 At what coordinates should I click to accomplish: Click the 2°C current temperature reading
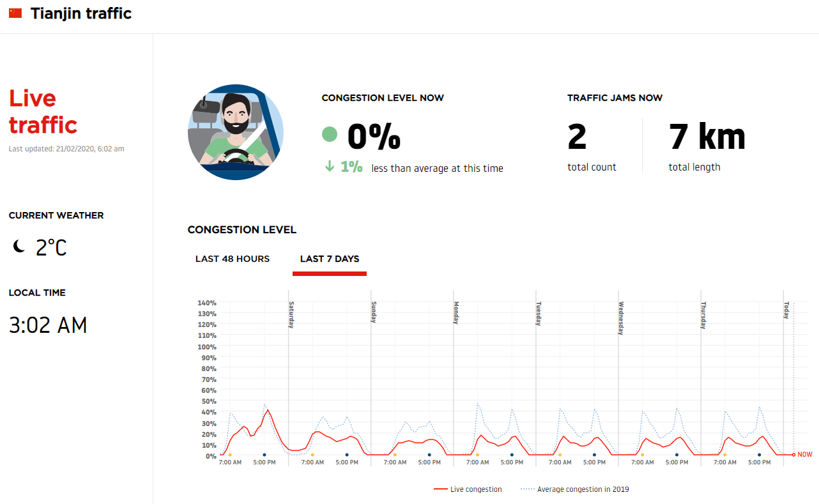(51, 248)
